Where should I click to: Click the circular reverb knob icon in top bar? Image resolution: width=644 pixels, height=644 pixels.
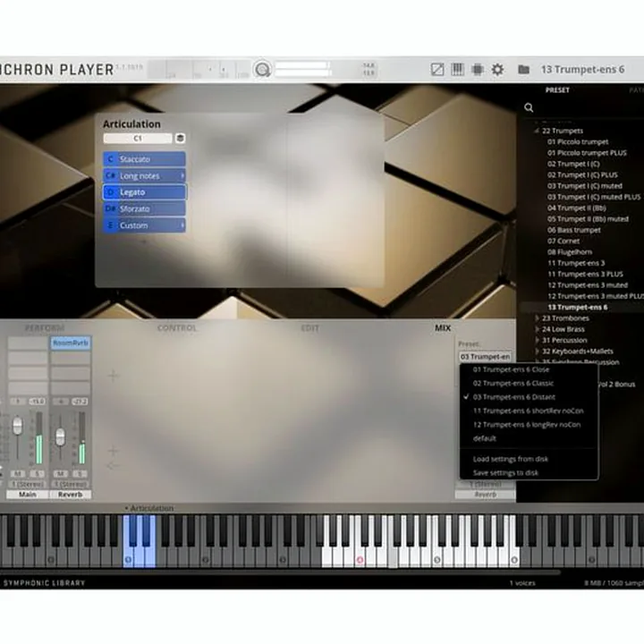262,70
